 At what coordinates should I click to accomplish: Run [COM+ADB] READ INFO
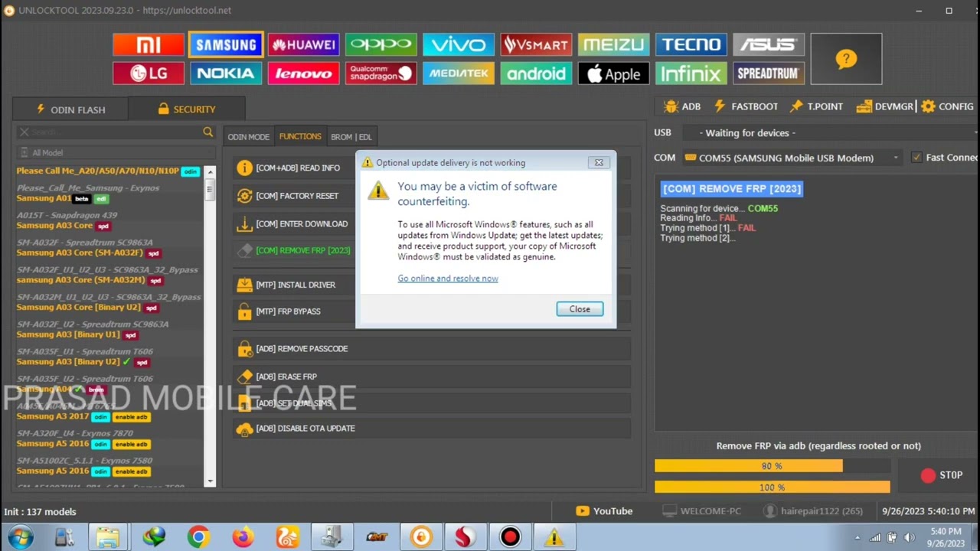click(x=295, y=168)
